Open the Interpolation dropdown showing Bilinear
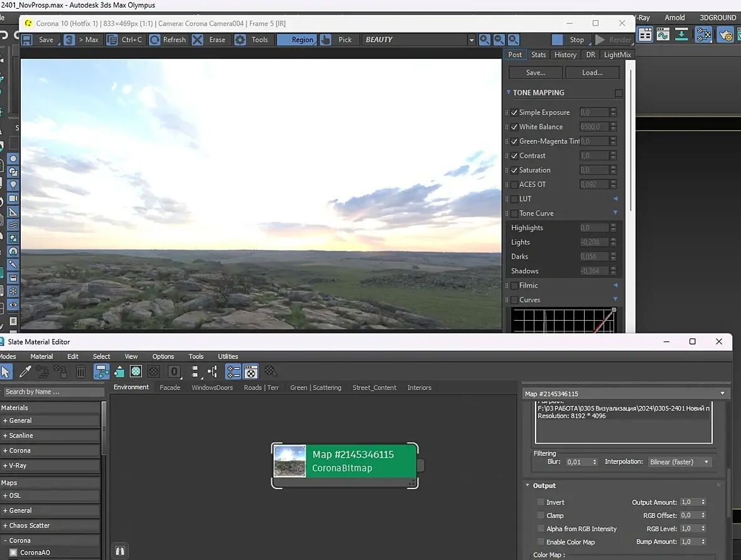741x560 pixels. coord(679,462)
